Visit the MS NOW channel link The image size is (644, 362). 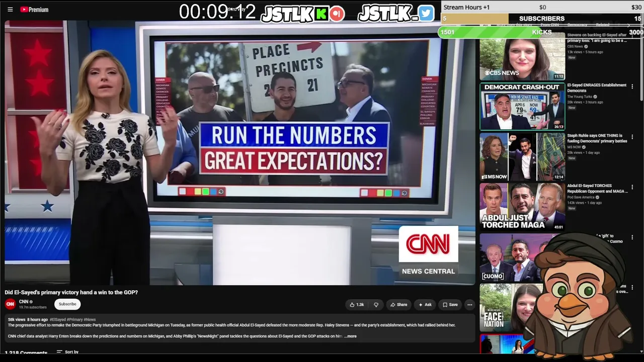tap(574, 147)
